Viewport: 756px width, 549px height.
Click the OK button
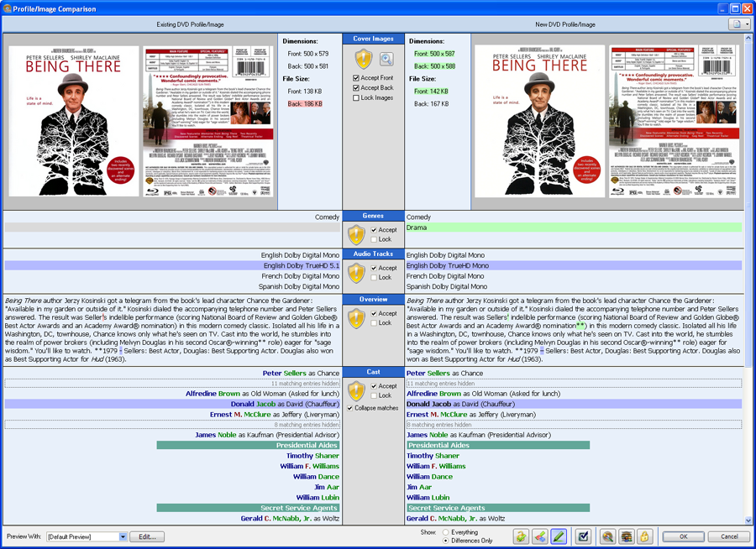(683, 536)
